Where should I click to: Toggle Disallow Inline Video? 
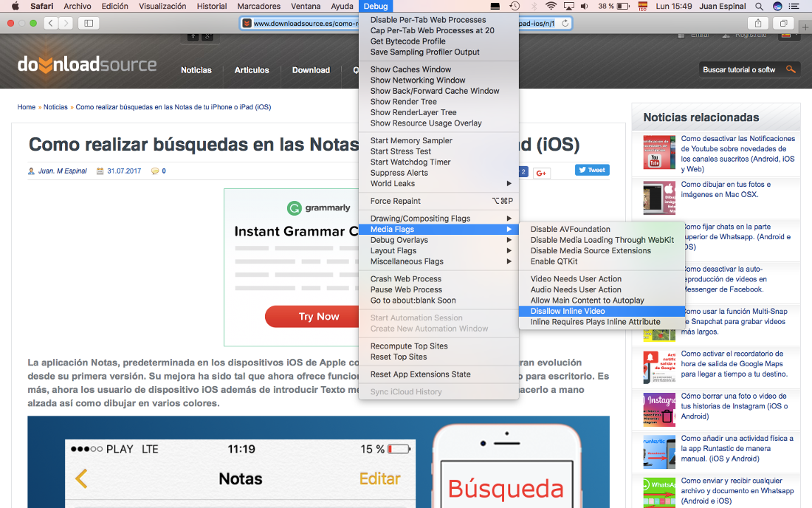pos(601,311)
